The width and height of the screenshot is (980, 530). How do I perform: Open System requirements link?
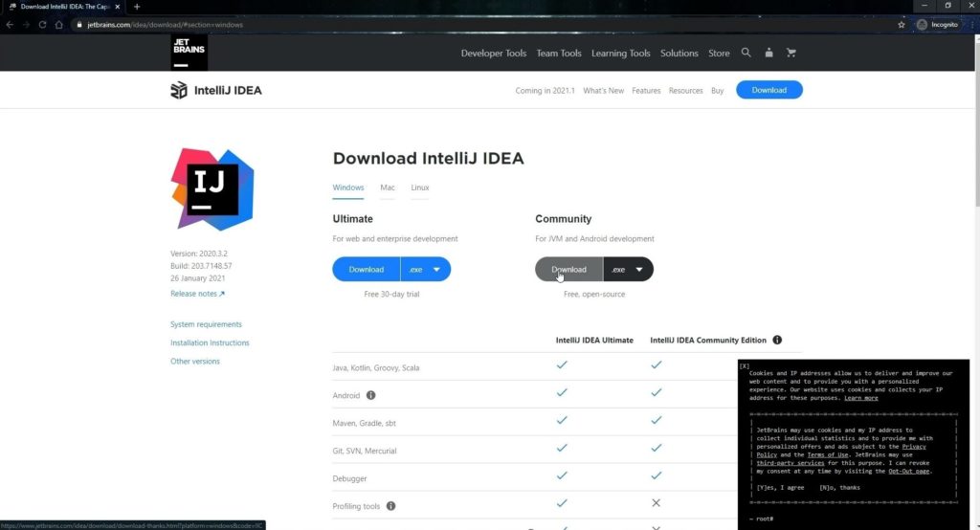(206, 324)
